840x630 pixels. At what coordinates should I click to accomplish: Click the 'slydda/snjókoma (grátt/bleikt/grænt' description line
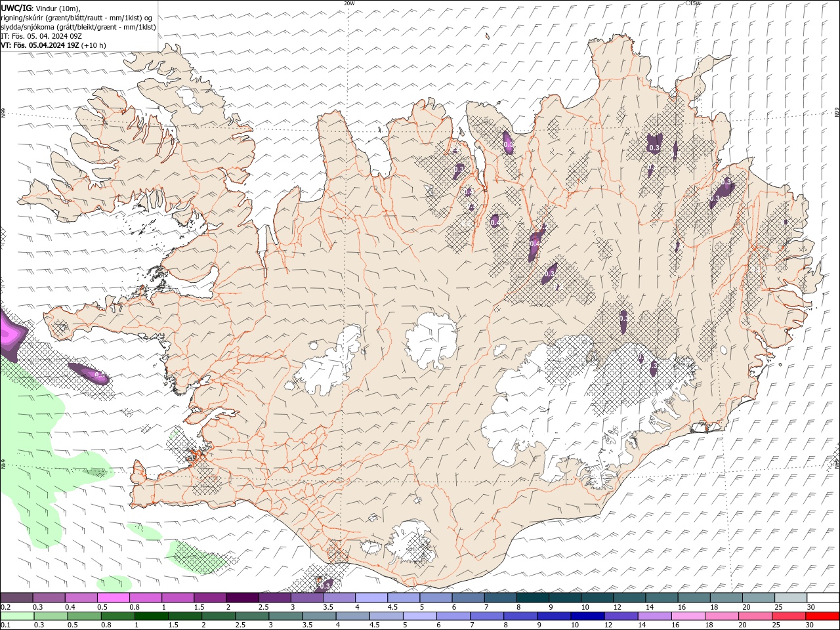pyautogui.click(x=78, y=27)
